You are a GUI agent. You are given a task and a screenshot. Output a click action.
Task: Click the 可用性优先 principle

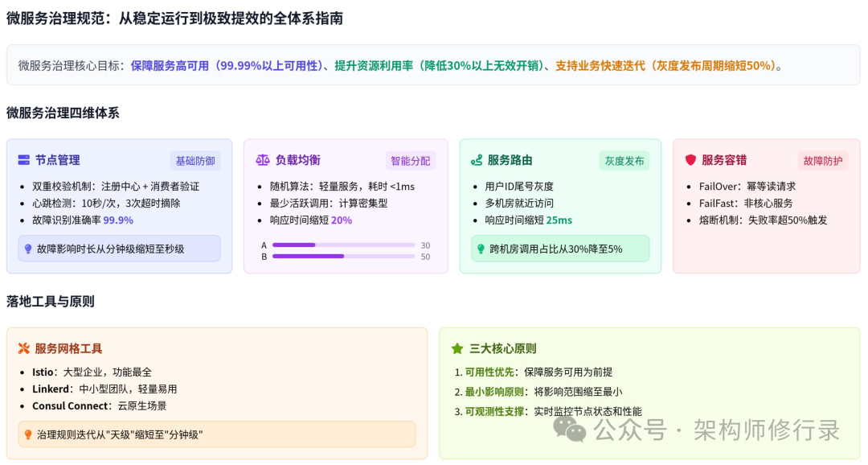(538, 372)
